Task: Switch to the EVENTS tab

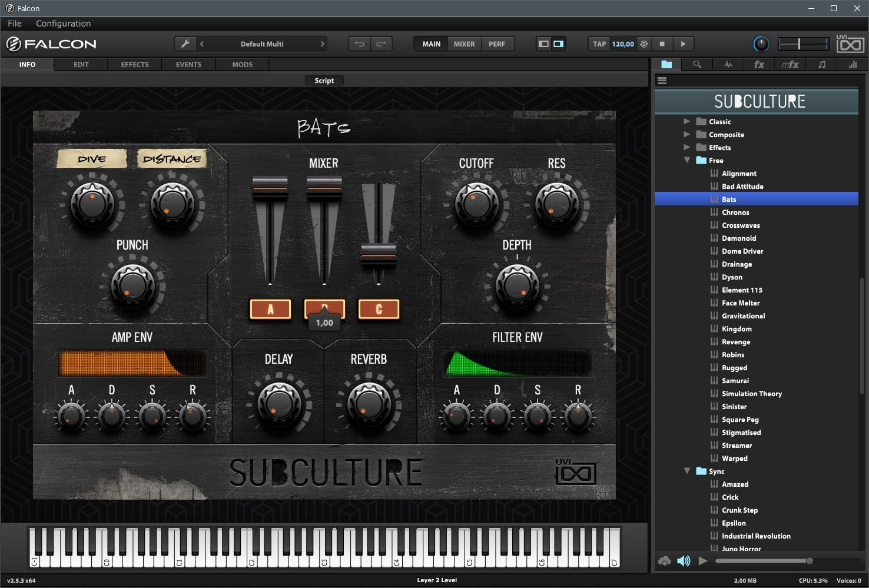Action: click(x=188, y=65)
